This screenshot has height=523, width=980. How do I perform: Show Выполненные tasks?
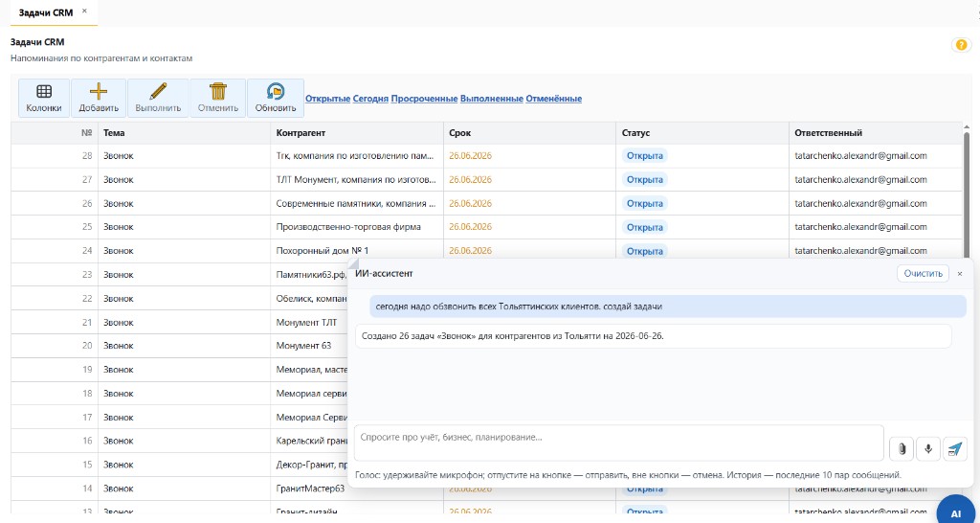(492, 99)
